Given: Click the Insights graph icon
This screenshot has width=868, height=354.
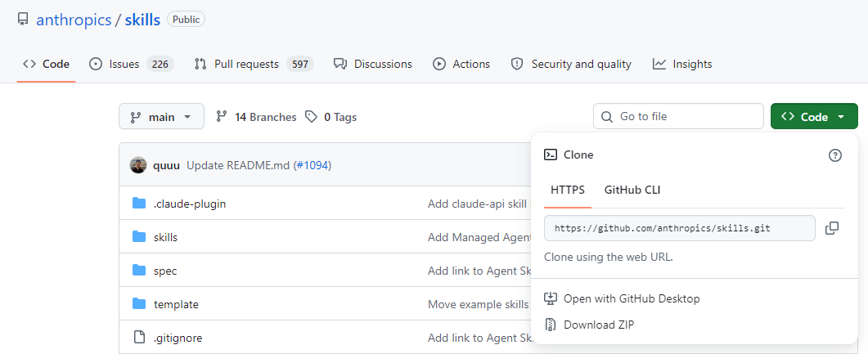Looking at the screenshot, I should 659,64.
